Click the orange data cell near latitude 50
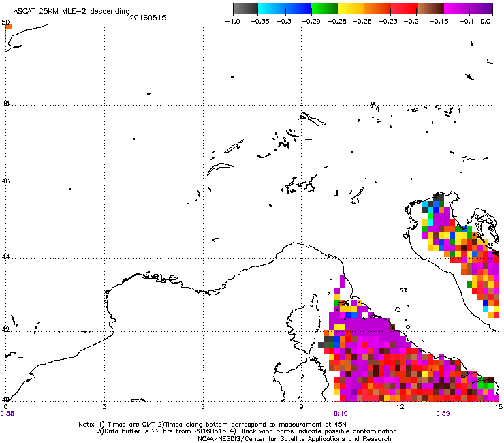504x443 pixels. (9, 27)
